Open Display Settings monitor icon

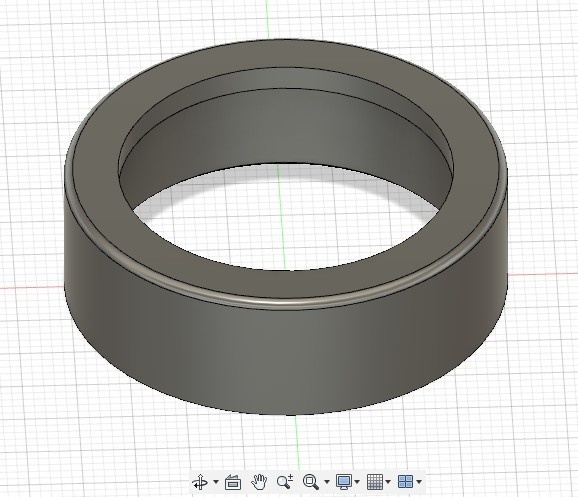coord(344,482)
